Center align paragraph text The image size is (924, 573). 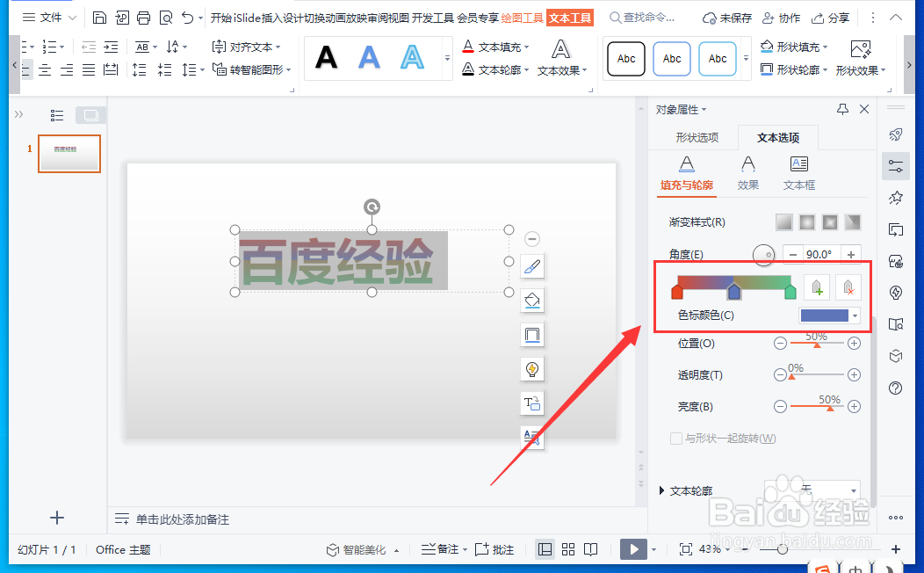(x=45, y=70)
